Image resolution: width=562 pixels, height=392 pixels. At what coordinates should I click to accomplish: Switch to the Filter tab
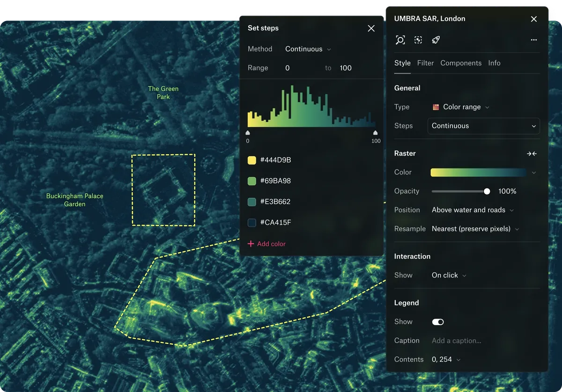click(426, 63)
